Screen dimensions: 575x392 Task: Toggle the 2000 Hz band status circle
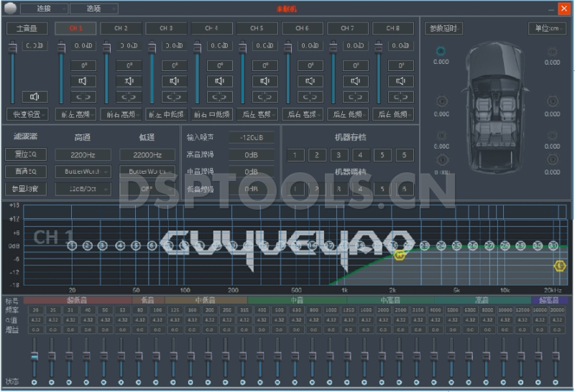pos(382,383)
